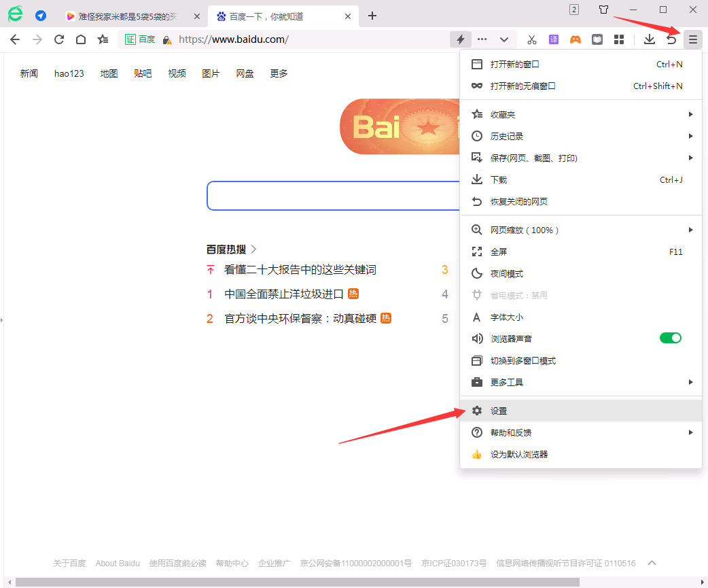Screen dimensions: 708x588
Task: Close the first video tab
Action: click(x=197, y=16)
